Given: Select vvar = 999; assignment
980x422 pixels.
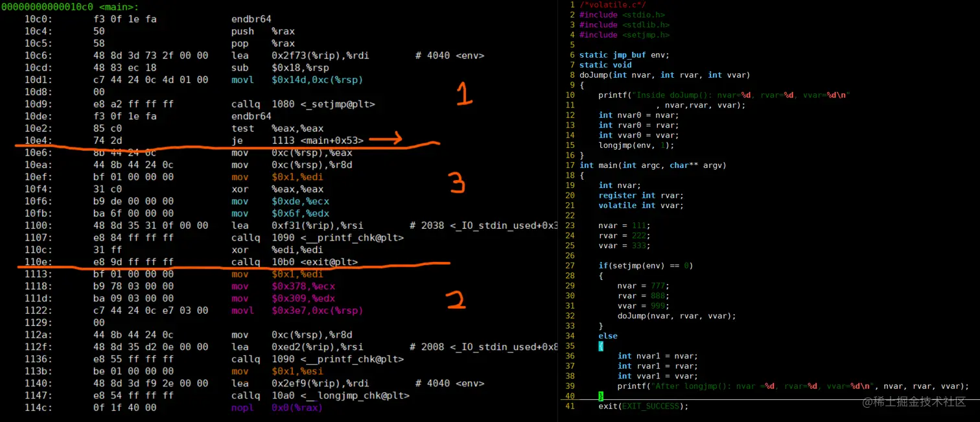Looking at the screenshot, I should [644, 306].
